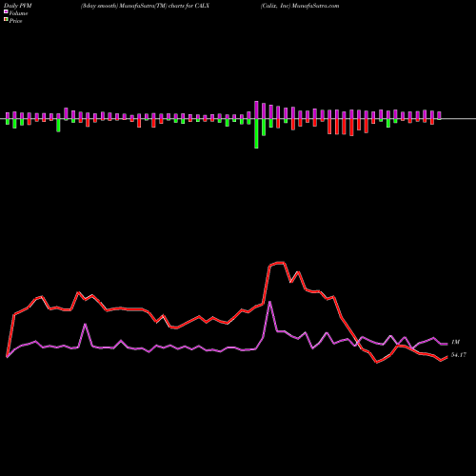Click the Calix, Inc MunafaSutra.com header text

click(x=300, y=6)
